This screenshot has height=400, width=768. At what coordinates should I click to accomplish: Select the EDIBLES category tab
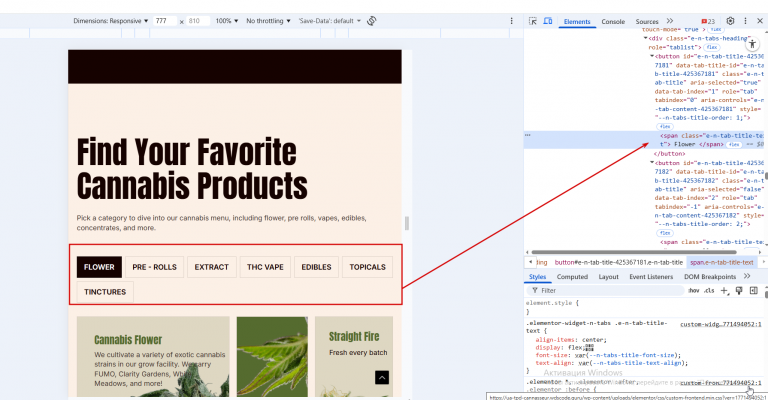tap(316, 267)
